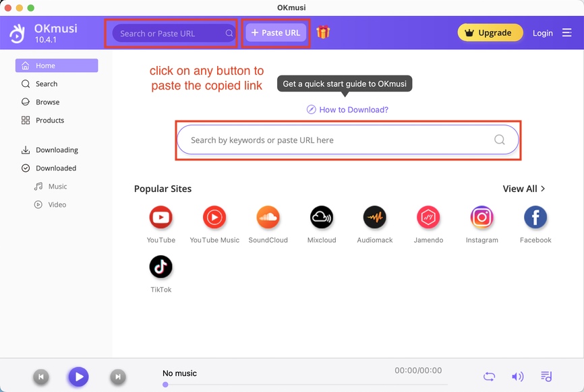Click the keywords or URL search field
584x392 pixels.
pyautogui.click(x=347, y=139)
